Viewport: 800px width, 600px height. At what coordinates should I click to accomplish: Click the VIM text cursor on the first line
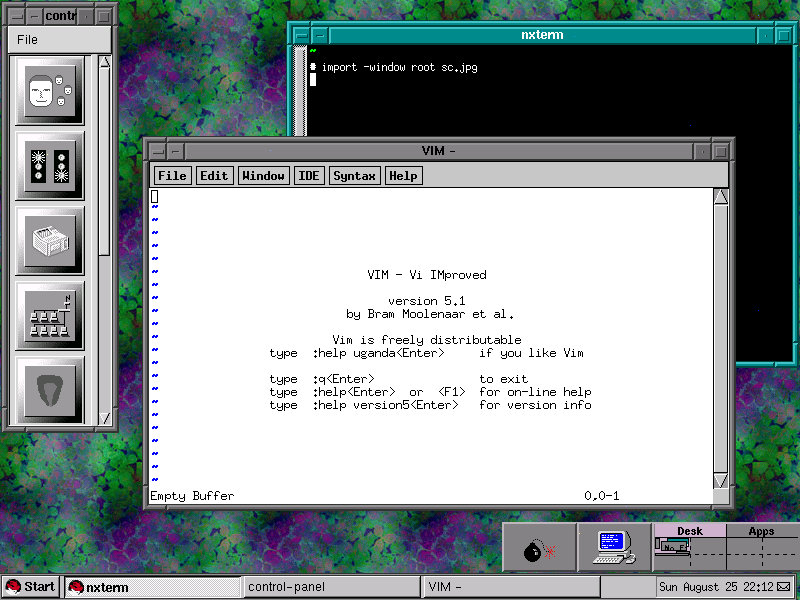click(155, 196)
